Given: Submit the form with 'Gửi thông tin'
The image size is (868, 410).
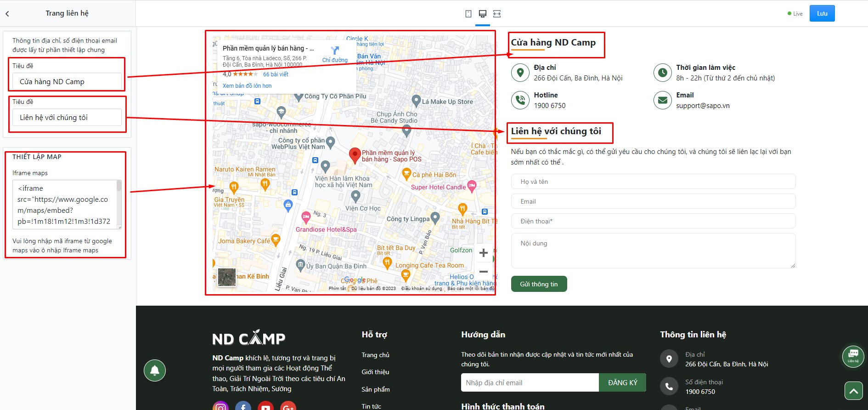Looking at the screenshot, I should (x=539, y=284).
